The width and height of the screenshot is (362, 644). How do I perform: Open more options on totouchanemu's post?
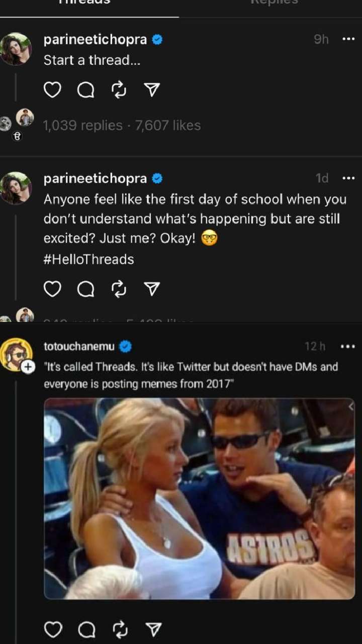(x=348, y=347)
